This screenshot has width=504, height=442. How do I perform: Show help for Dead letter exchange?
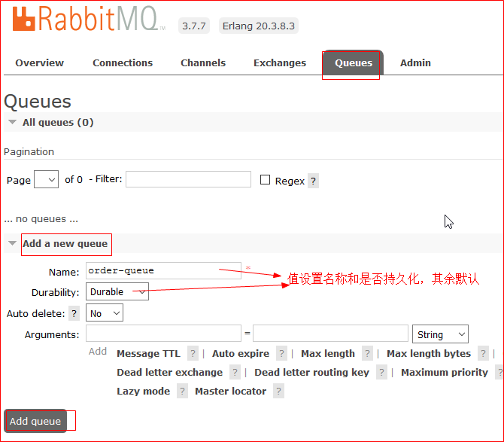235,372
